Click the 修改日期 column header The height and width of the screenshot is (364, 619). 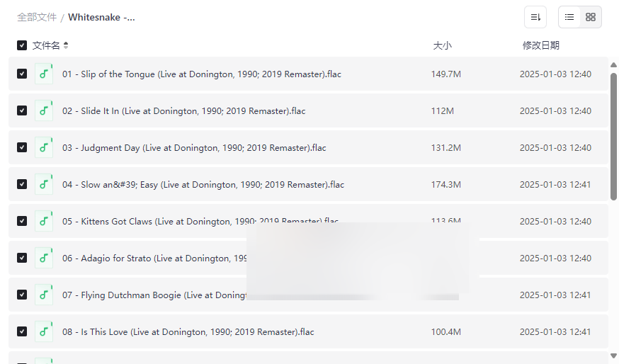click(540, 45)
